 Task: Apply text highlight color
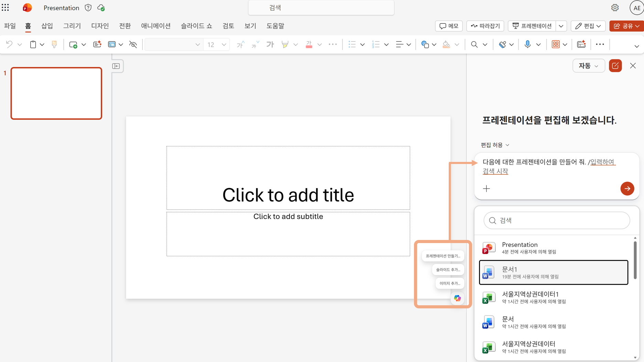point(285,44)
